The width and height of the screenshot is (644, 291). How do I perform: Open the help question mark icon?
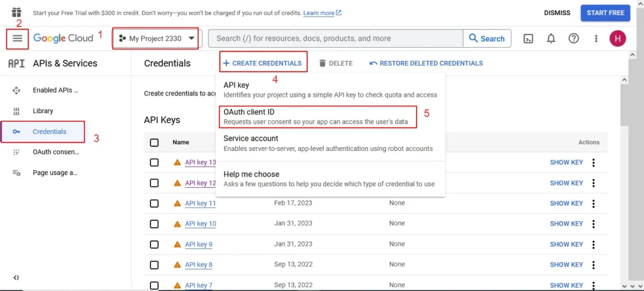pyautogui.click(x=574, y=38)
